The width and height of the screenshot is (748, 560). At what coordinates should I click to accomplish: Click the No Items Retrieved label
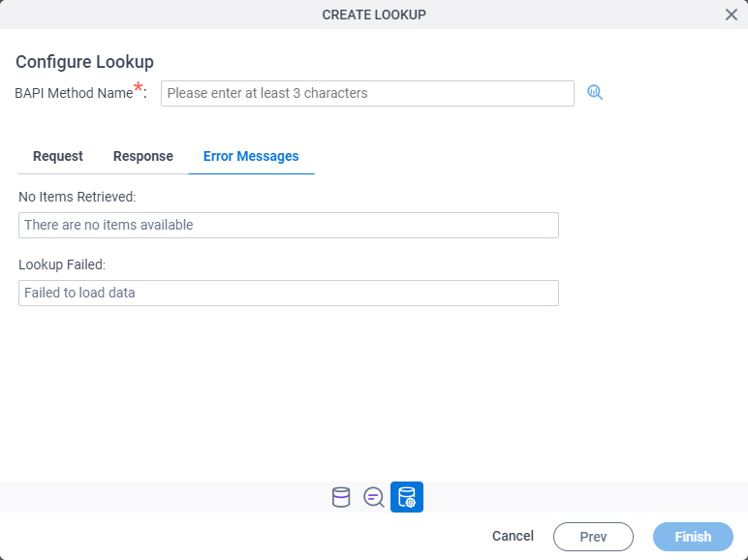point(78,197)
